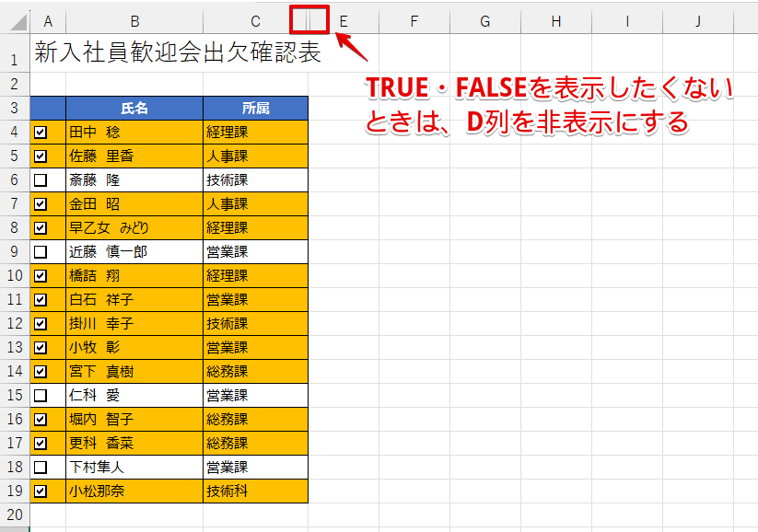Uncheck the checkbox for 佐藤 里香
This screenshot has width=758, height=532.
pyautogui.click(x=41, y=156)
